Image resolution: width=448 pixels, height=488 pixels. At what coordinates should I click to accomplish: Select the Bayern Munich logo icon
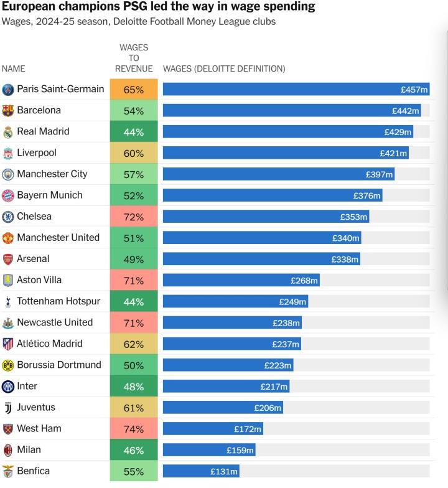pyautogui.click(x=7, y=195)
